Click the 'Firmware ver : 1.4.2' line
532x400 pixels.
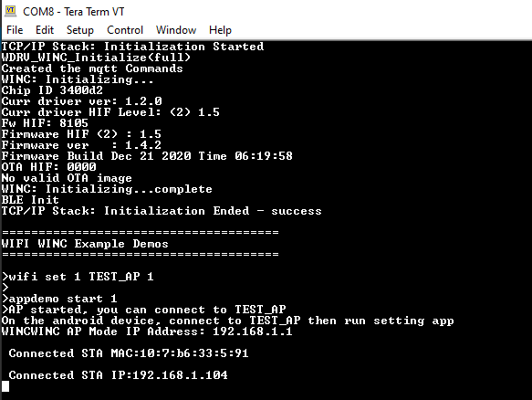(81, 145)
